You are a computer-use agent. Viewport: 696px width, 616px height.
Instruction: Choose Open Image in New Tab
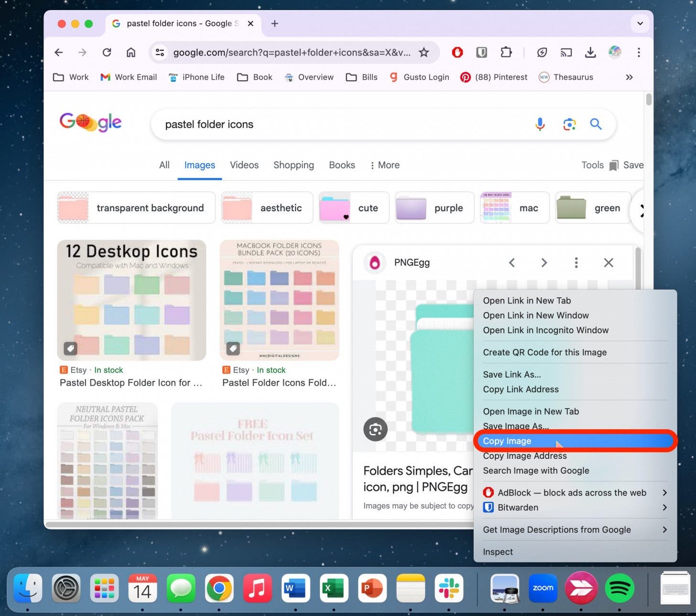[531, 411]
